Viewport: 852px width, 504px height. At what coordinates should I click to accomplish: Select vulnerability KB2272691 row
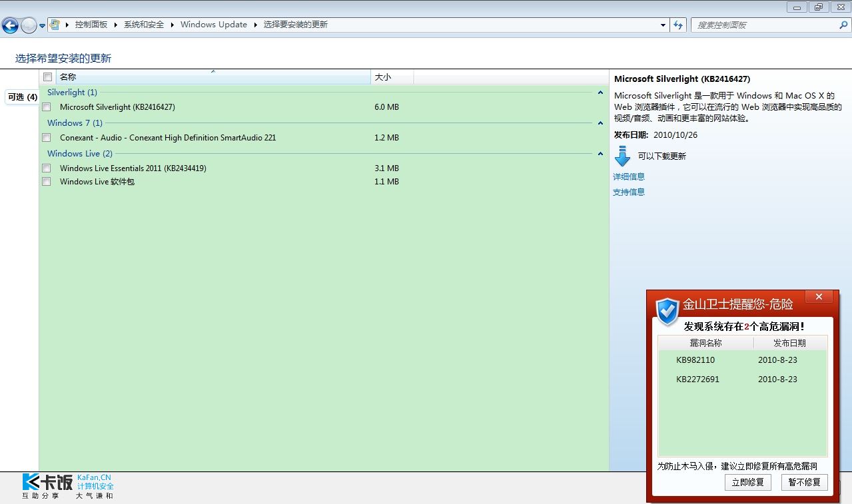click(x=742, y=379)
